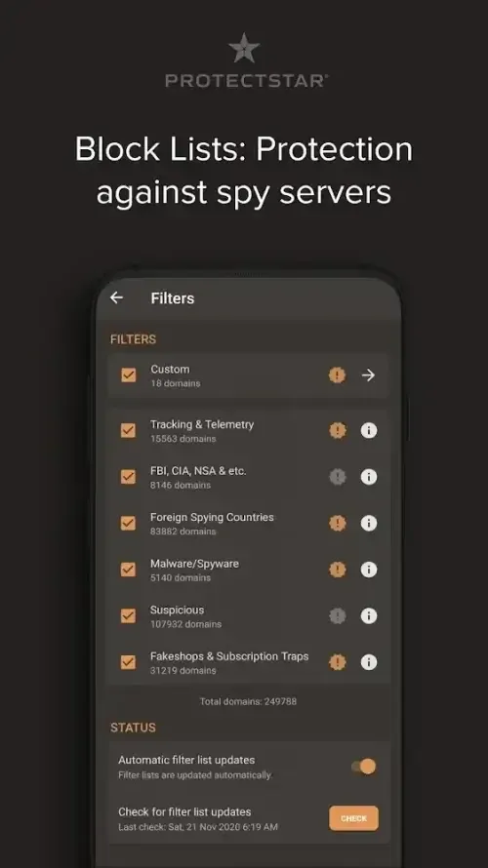This screenshot has width=488, height=868.
Task: Open info for Tracking & Telemetry
Action: click(369, 431)
